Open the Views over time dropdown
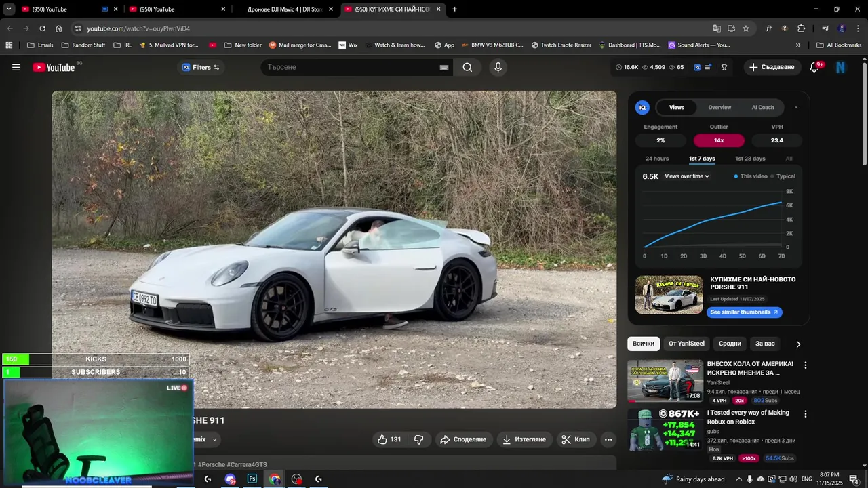 [687, 176]
